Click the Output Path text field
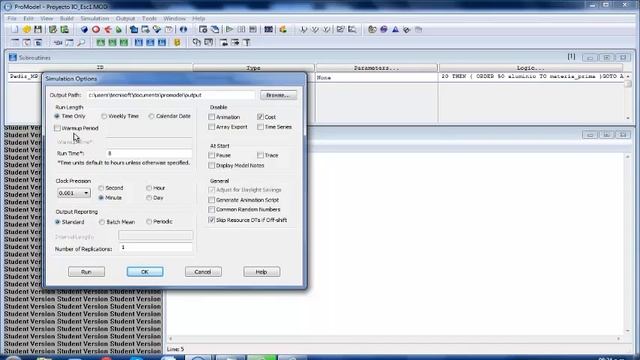The image size is (640, 360). point(171,95)
